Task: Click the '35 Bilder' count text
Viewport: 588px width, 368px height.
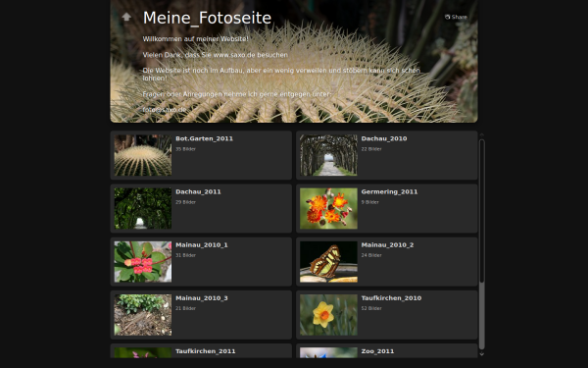Action: pos(185,149)
